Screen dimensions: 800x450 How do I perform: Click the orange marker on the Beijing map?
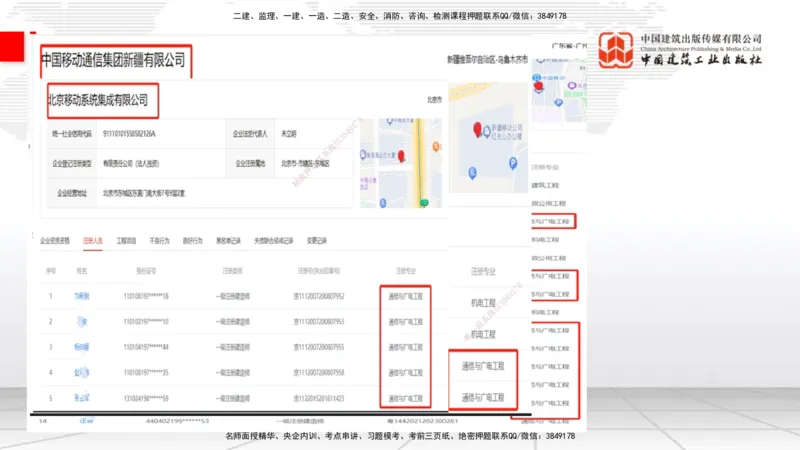436,147
